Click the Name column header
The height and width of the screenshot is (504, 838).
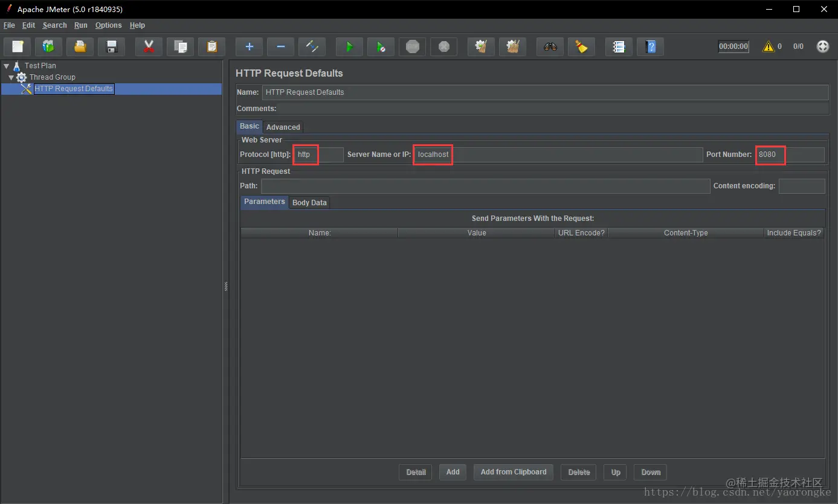pos(320,233)
